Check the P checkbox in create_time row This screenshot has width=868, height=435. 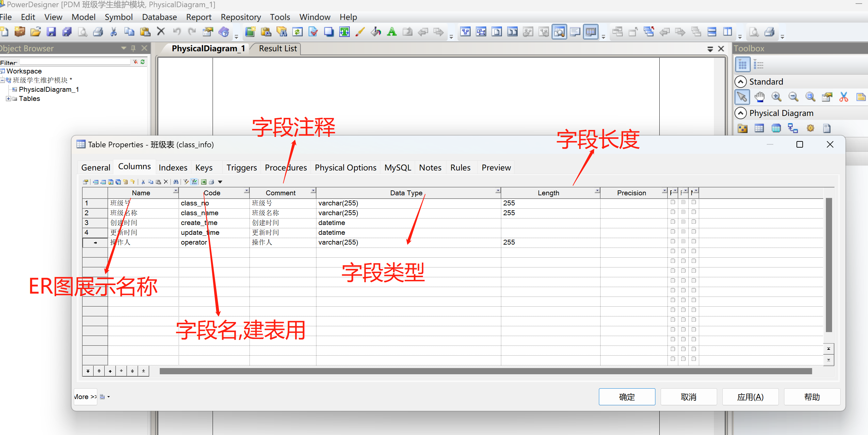coord(673,222)
